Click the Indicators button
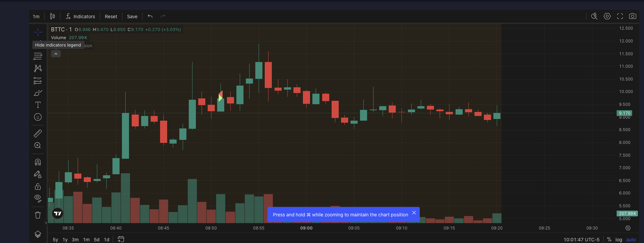Viewport: 644px width, 243px height. (x=80, y=17)
